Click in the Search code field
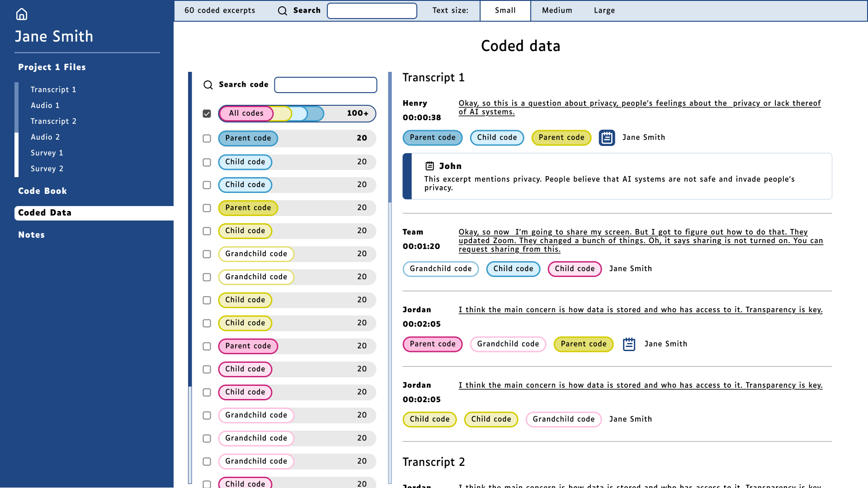 (x=325, y=85)
